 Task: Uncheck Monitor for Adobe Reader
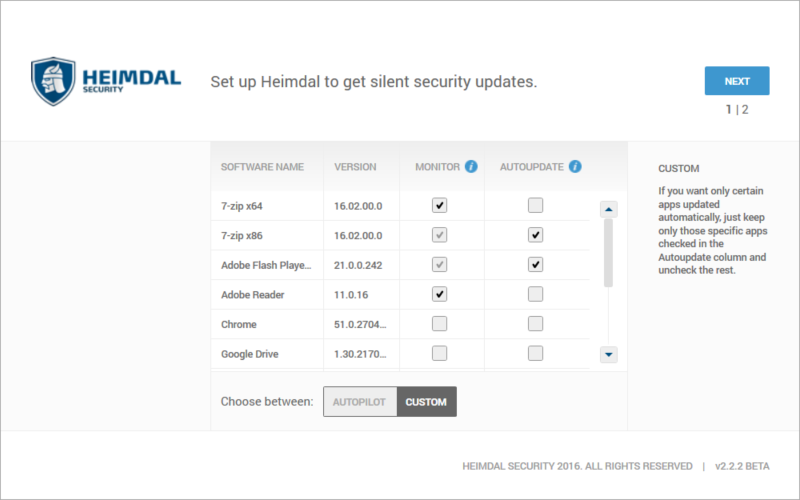click(x=439, y=294)
